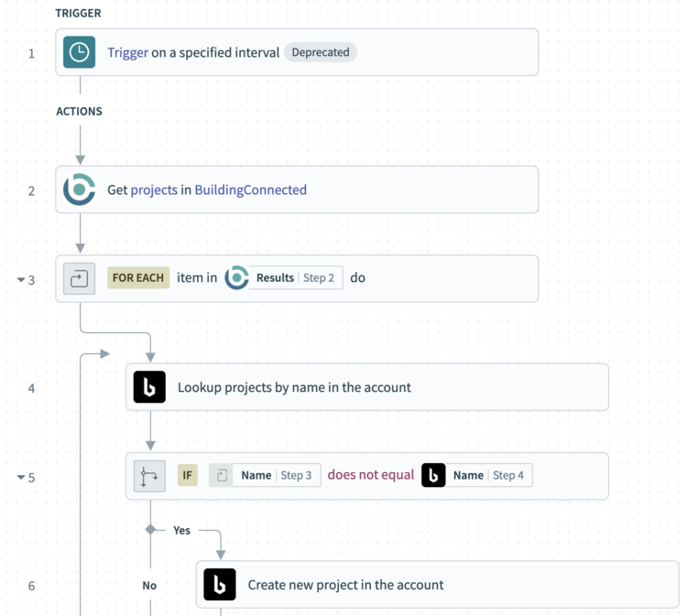Click the Deprecated badge on trigger
Image resolution: width=687 pixels, height=616 pixels.
tap(321, 52)
